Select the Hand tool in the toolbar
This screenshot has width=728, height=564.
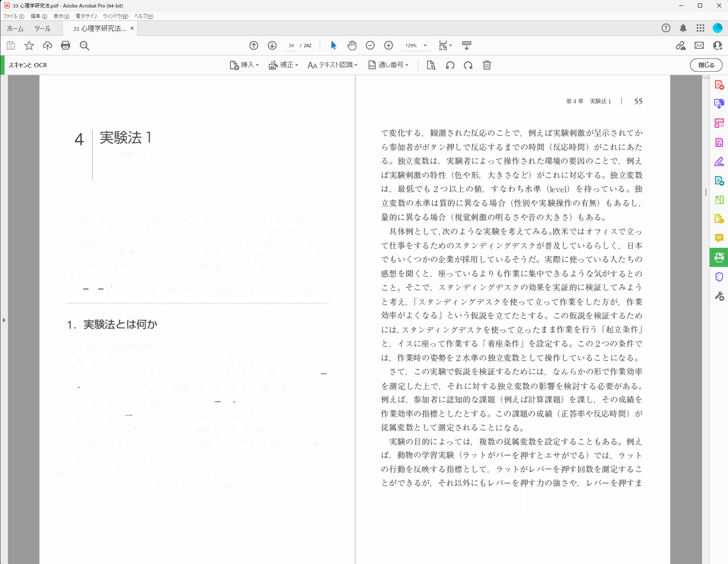[352, 45]
